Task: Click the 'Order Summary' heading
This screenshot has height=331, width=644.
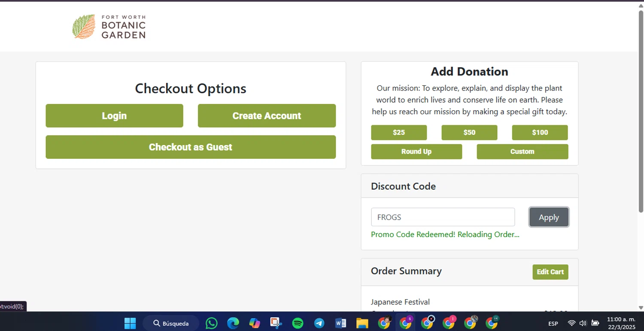Action: pos(406,271)
